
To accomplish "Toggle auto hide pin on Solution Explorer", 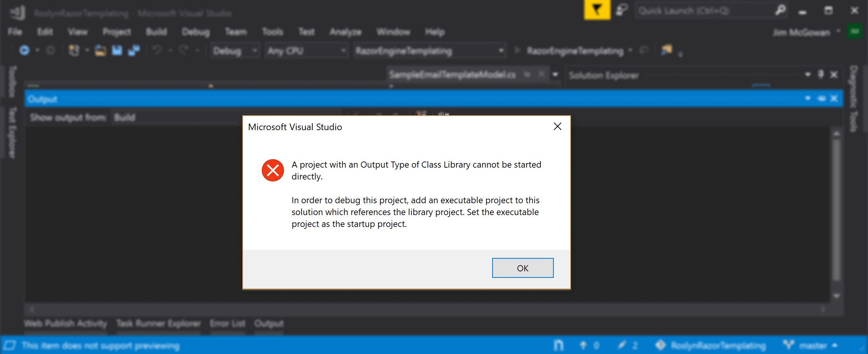I will point(821,75).
